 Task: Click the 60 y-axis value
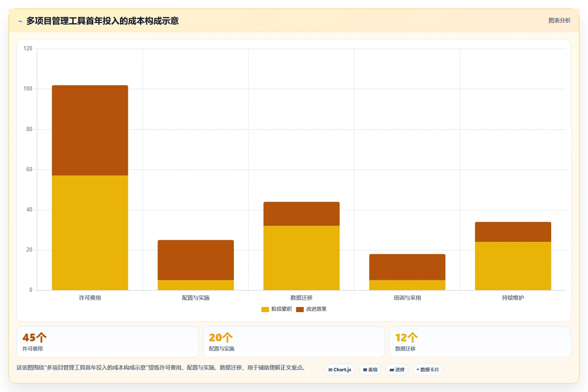pos(29,170)
